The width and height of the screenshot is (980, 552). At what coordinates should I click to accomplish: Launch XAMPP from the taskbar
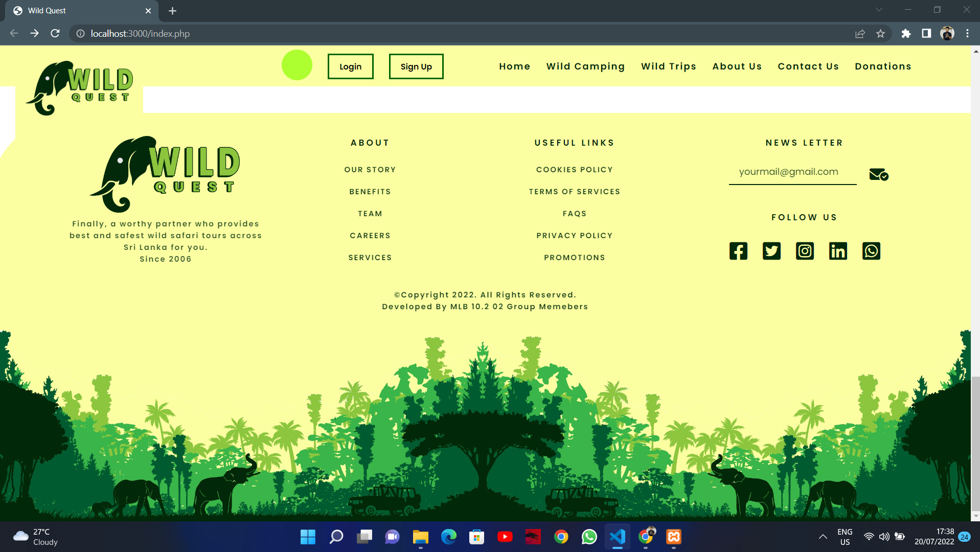(x=673, y=537)
